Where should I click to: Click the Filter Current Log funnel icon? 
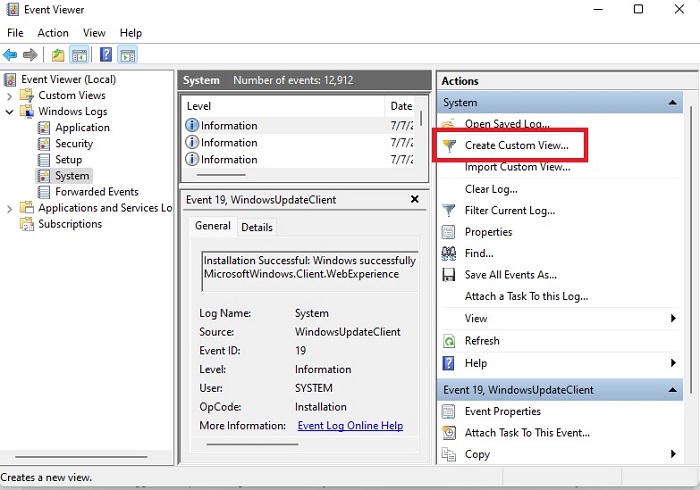point(448,210)
